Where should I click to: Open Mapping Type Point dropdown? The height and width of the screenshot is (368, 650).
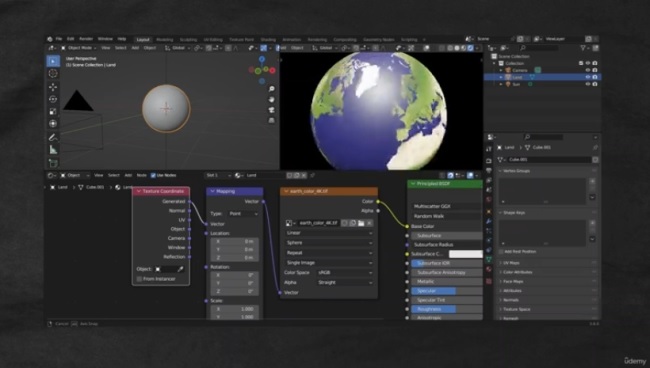coord(243,213)
